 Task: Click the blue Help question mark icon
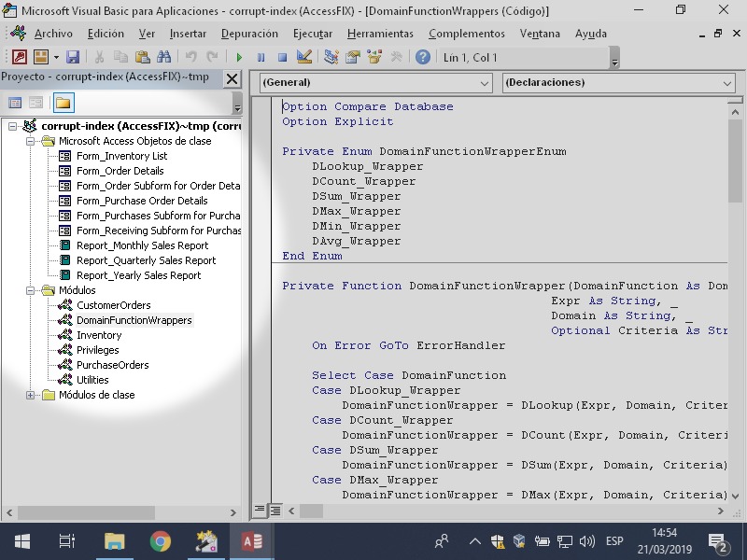click(422, 57)
